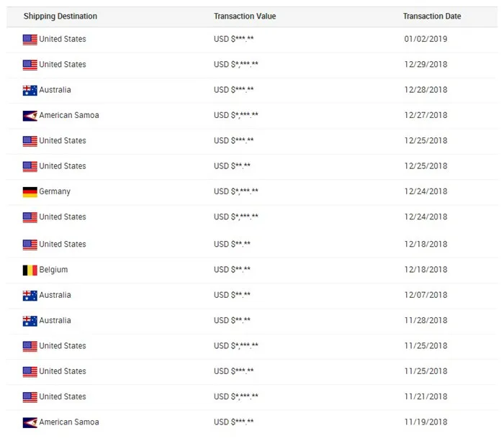The height and width of the screenshot is (441, 504).
Task: Click the Belgium flag icon
Action: [30, 270]
